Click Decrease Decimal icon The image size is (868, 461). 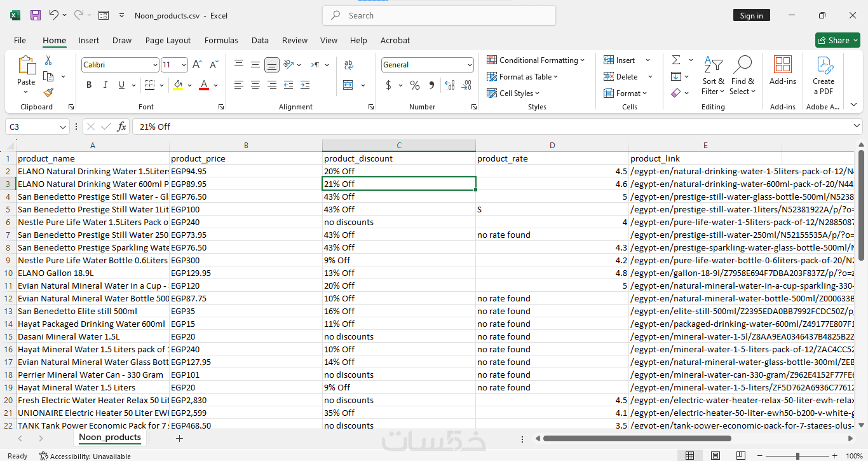(x=466, y=85)
